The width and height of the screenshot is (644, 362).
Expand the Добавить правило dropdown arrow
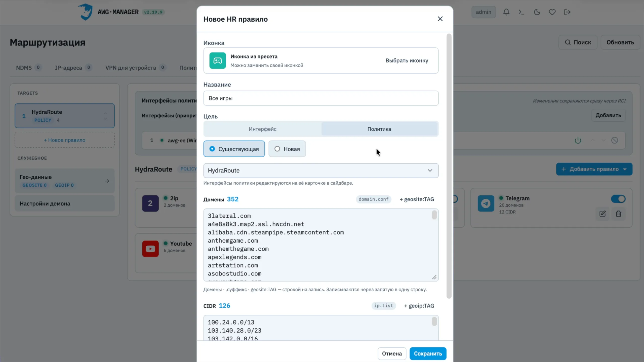pyautogui.click(x=625, y=169)
